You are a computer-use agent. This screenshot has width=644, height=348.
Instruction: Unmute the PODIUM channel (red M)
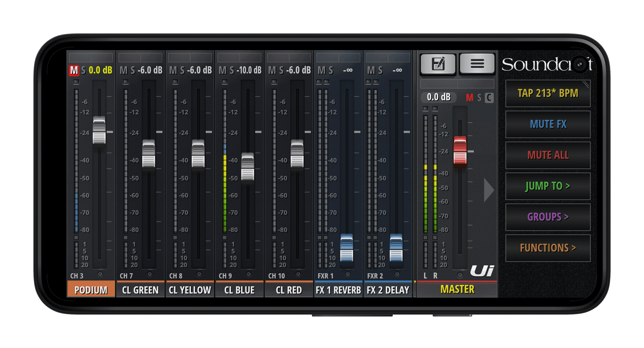(x=74, y=70)
